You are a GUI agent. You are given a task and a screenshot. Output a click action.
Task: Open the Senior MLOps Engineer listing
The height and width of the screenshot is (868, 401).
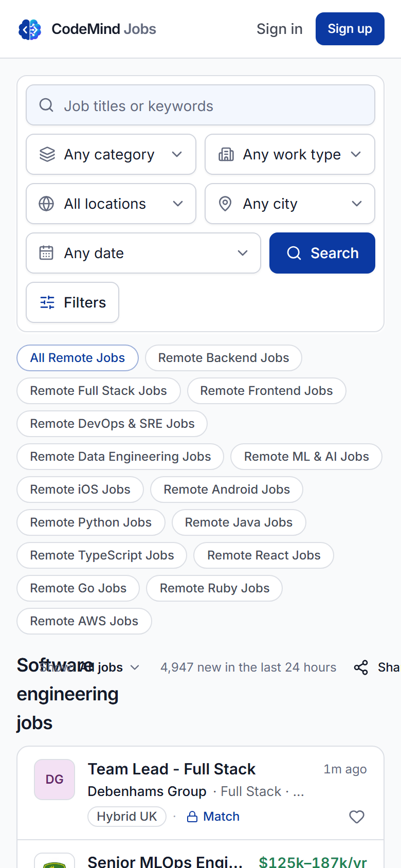165,861
